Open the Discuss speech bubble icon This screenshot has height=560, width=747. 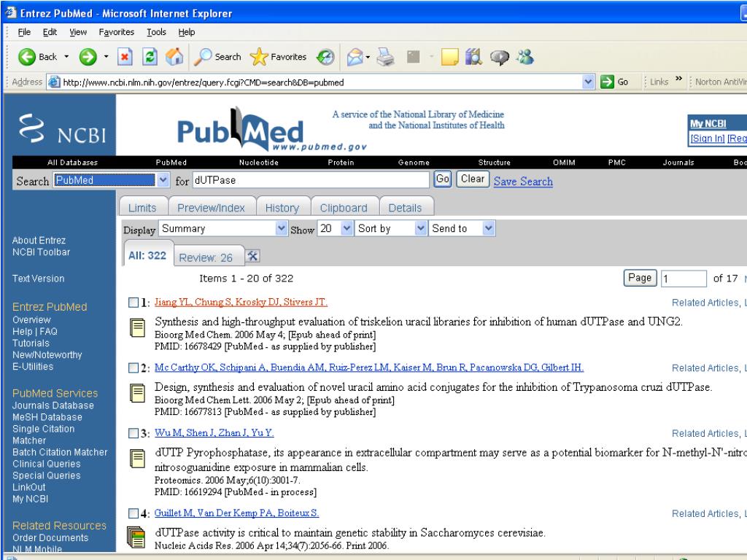pos(500,58)
